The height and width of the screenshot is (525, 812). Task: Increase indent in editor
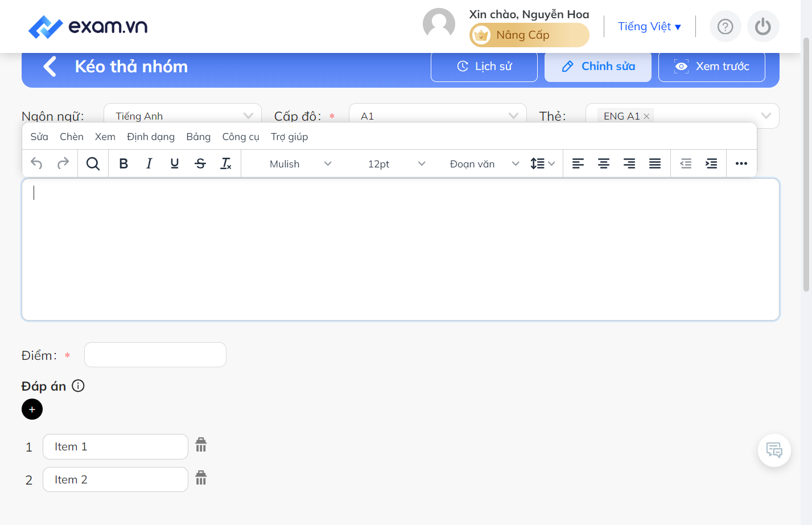711,163
